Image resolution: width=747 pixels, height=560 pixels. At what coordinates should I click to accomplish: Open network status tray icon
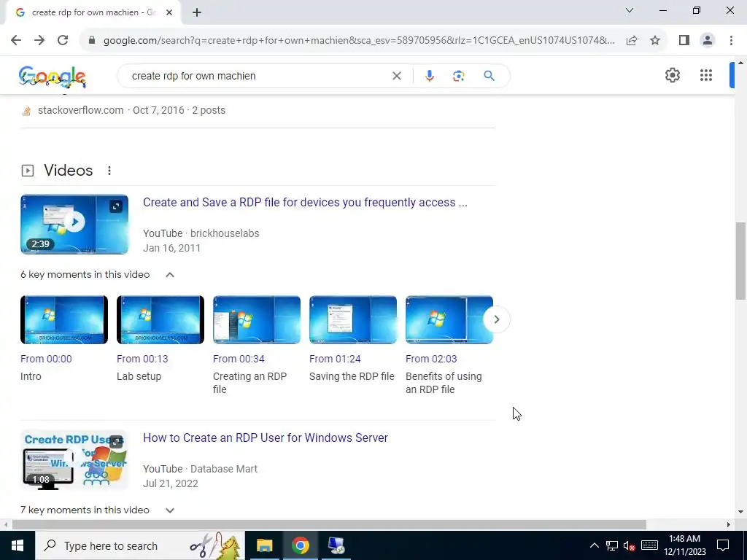click(612, 545)
